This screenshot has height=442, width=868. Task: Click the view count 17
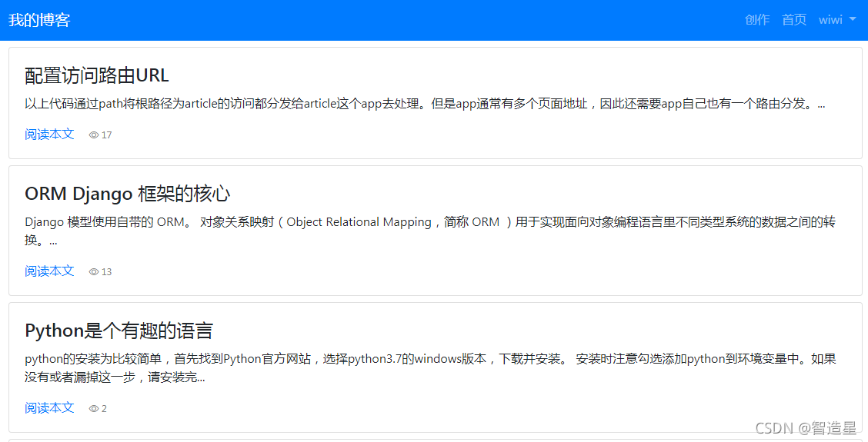click(x=106, y=135)
